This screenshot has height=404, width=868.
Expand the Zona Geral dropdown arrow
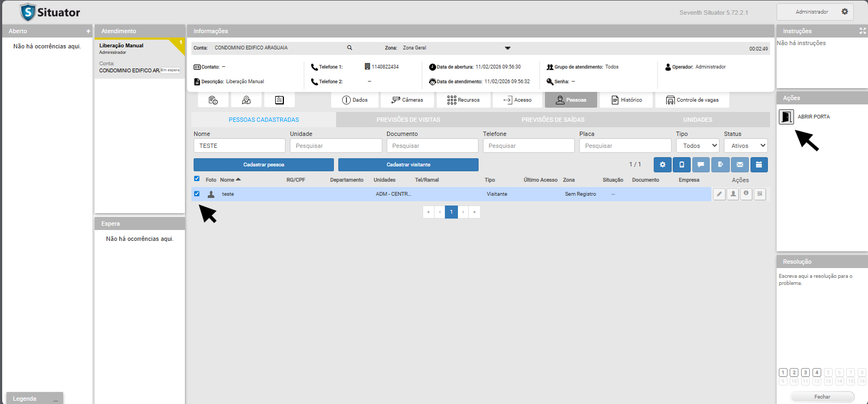click(x=507, y=48)
